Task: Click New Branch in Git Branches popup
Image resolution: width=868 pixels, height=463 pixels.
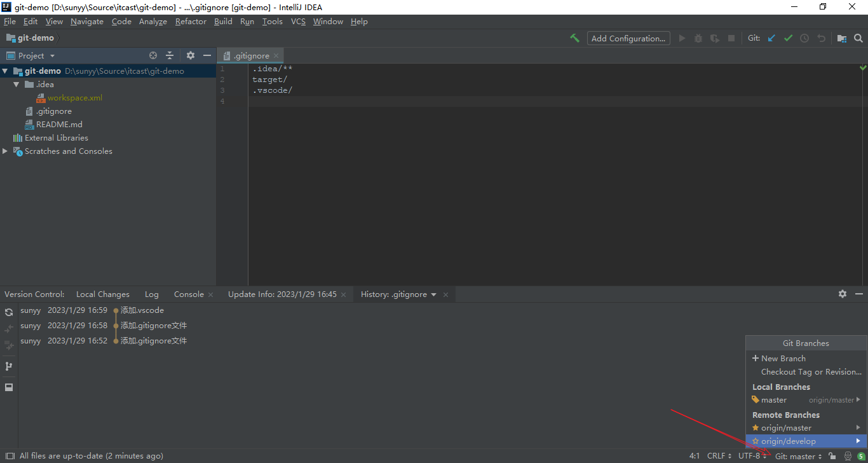Action: [x=783, y=359]
